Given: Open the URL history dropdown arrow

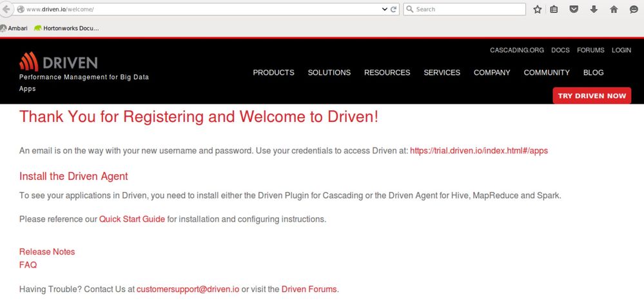Looking at the screenshot, I should pyautogui.click(x=384, y=9).
